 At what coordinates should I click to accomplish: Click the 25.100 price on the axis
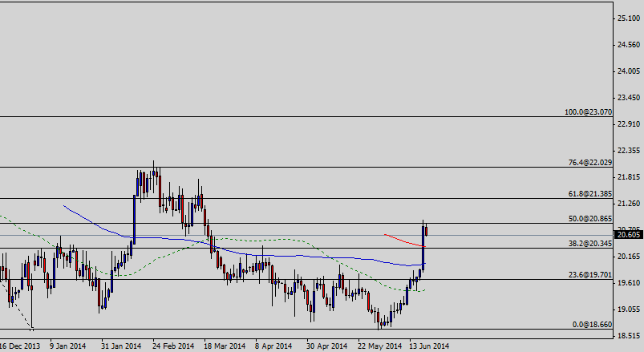click(x=627, y=18)
